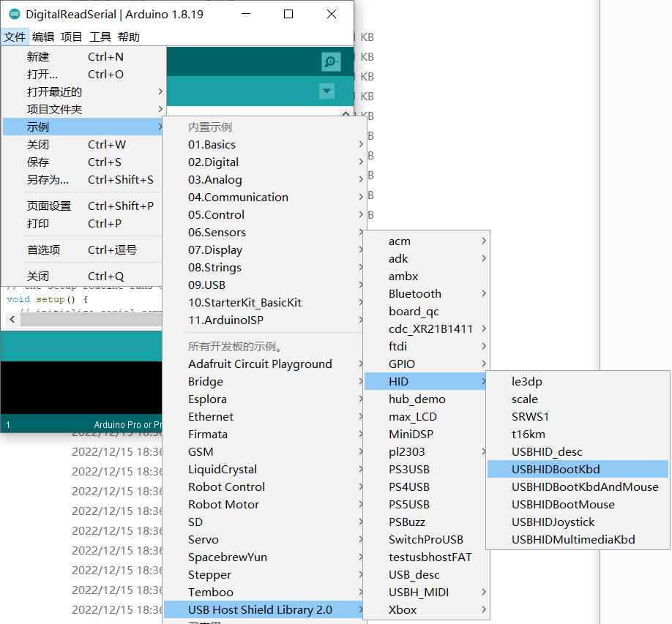This screenshot has height=624, width=672.
Task: Open USBHIDMultimediaKbd example
Action: click(x=578, y=540)
